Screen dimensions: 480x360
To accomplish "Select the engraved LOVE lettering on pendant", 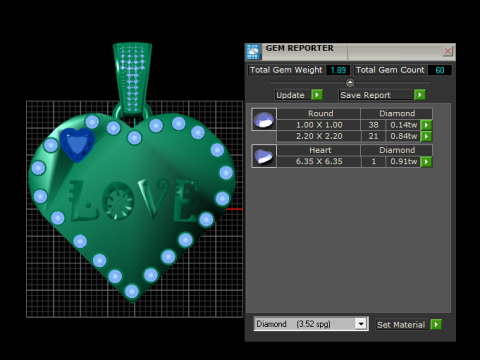I will click(133, 200).
